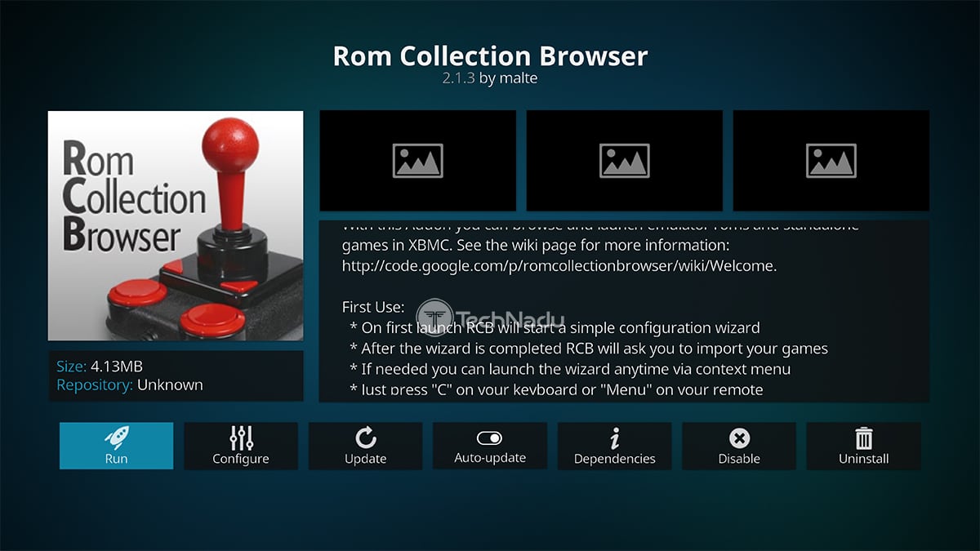The height and width of the screenshot is (551, 980).
Task: Show addon Dependencies via the info icon
Action: tap(614, 446)
